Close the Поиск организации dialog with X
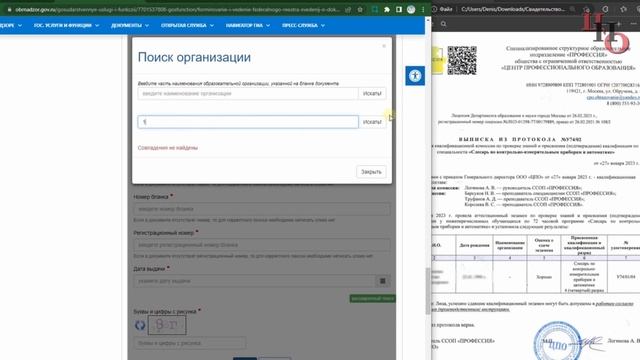Image resolution: width=640 pixels, height=360 pixels. pos(384,46)
